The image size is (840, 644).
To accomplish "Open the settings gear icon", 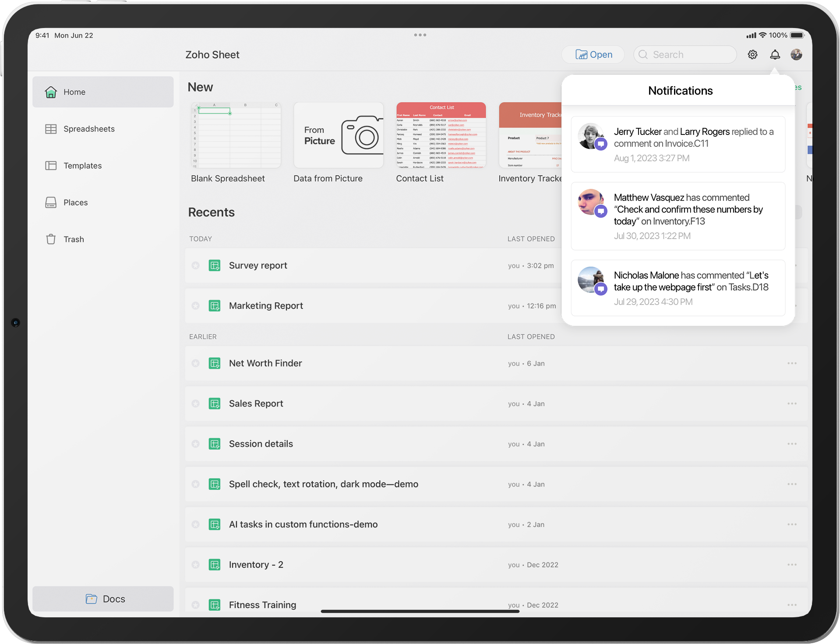I will (752, 55).
